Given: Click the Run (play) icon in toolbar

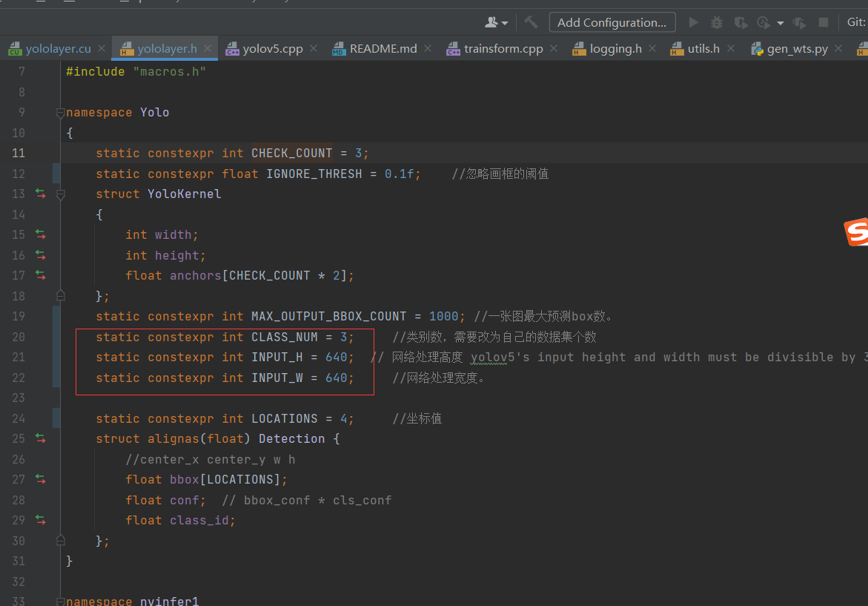Looking at the screenshot, I should tap(693, 22).
